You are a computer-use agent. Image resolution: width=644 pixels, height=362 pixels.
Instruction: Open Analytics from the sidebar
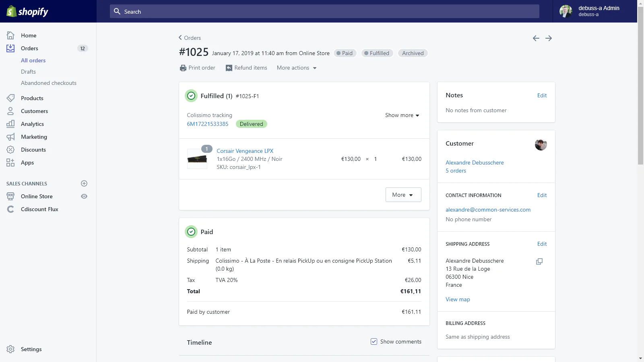click(32, 124)
